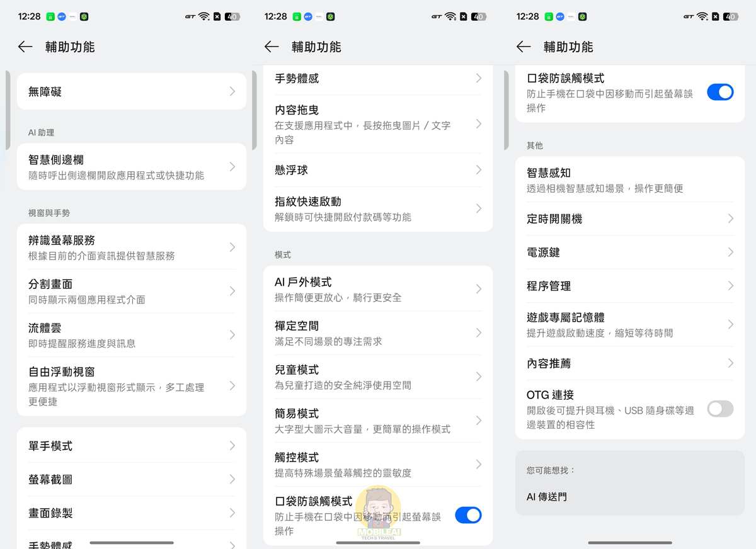The height and width of the screenshot is (549, 756).
Task: Tap back arrow in the middle screen header
Action: pyautogui.click(x=272, y=47)
